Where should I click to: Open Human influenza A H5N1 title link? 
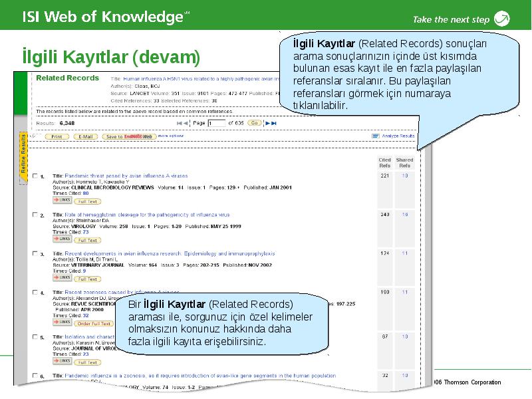tap(201, 78)
